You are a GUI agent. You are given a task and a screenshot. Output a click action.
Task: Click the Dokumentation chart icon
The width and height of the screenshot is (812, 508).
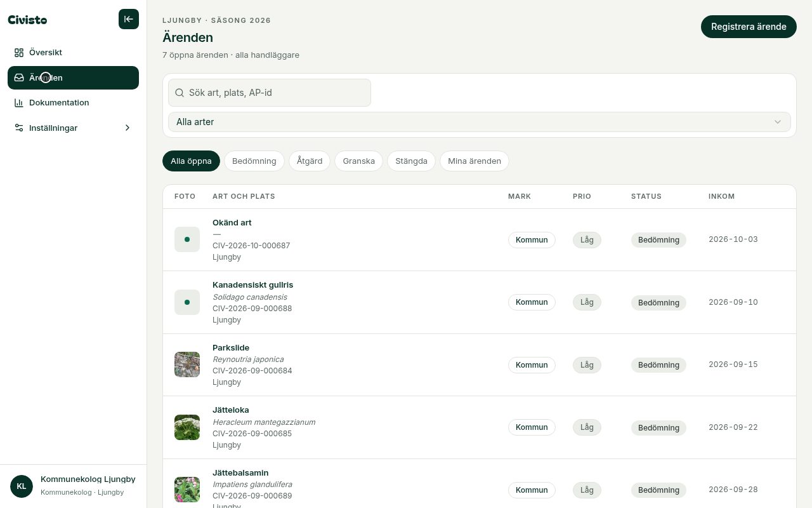tap(19, 103)
